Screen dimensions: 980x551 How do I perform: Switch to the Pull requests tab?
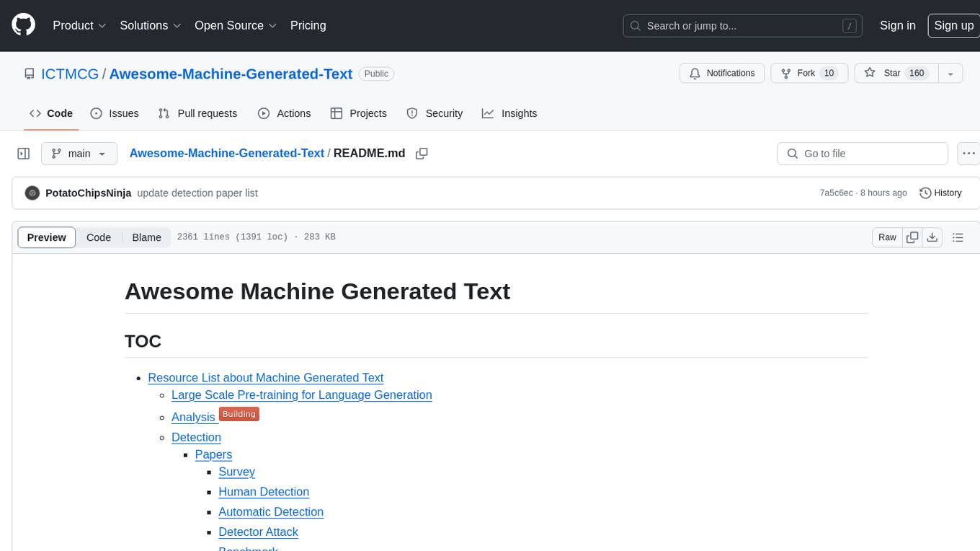(x=197, y=113)
